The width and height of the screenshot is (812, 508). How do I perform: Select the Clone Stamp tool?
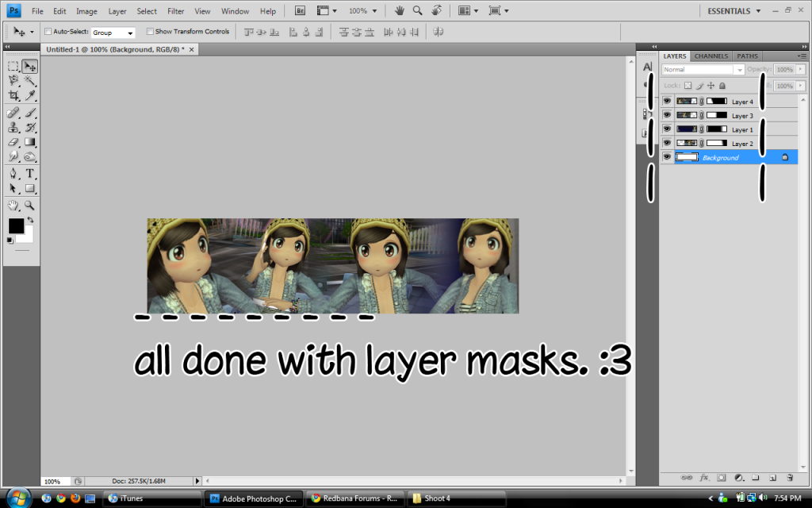(x=13, y=127)
